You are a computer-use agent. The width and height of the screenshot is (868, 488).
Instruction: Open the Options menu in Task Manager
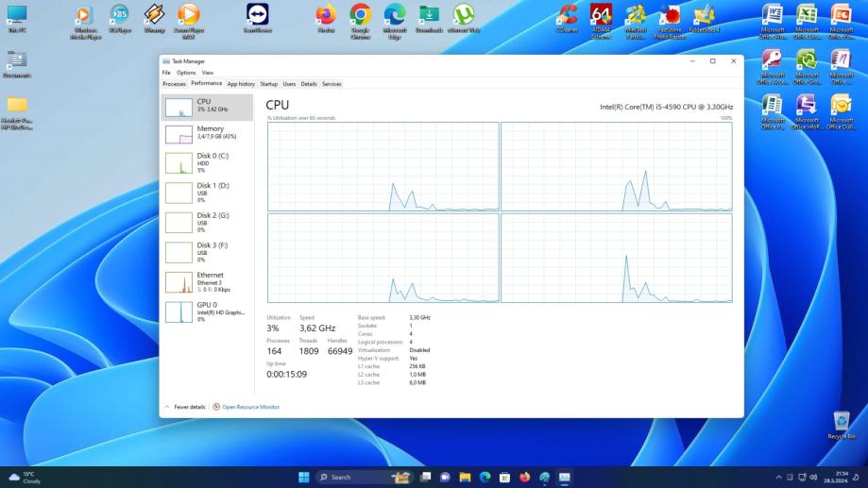(x=186, y=73)
